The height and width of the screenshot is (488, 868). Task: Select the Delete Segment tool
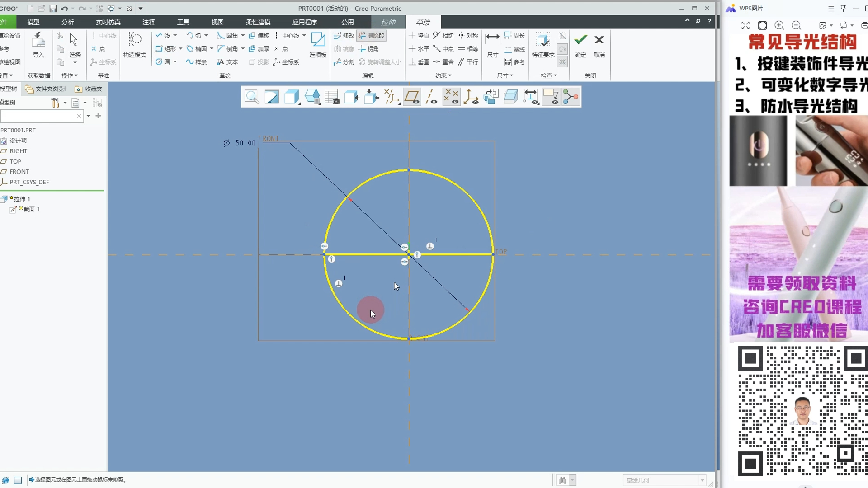[x=372, y=36]
